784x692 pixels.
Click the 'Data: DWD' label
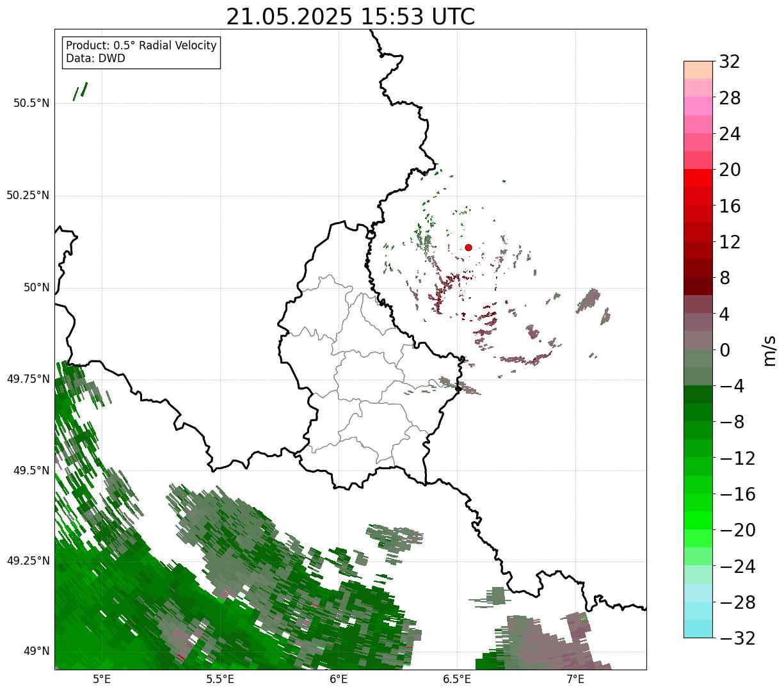pyautogui.click(x=95, y=58)
